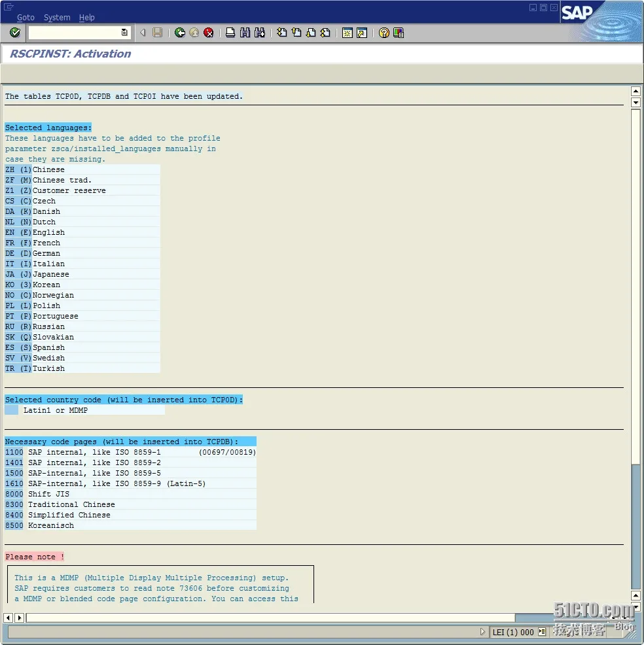644x645 pixels.
Task: Open the Goto menu
Action: click(26, 17)
